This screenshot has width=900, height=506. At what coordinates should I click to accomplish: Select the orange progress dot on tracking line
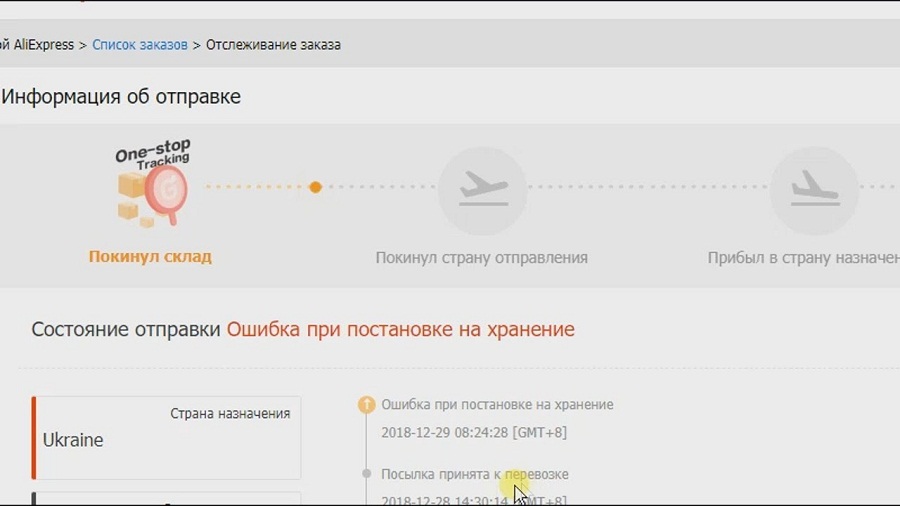[x=315, y=187]
